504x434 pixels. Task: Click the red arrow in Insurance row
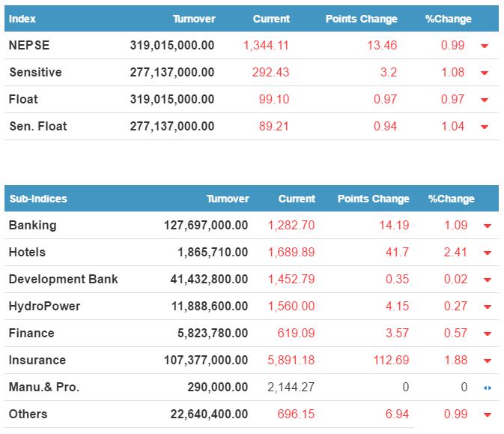(x=488, y=361)
